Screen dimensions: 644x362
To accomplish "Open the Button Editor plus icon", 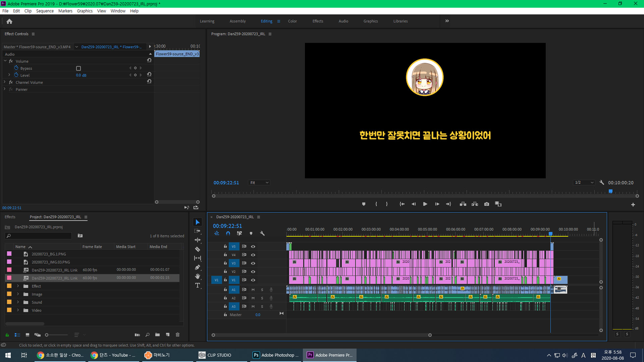I will click(633, 204).
